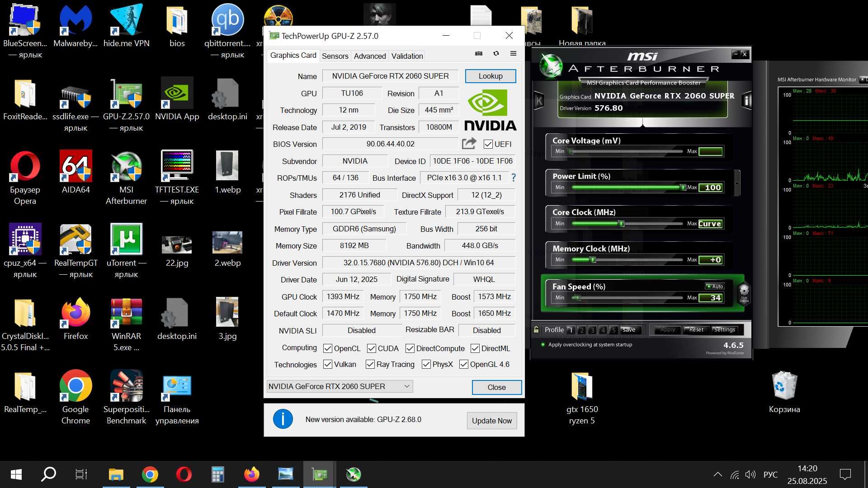868x488 pixels.
Task: Click the Afterburner profile lock icon
Action: click(x=536, y=330)
